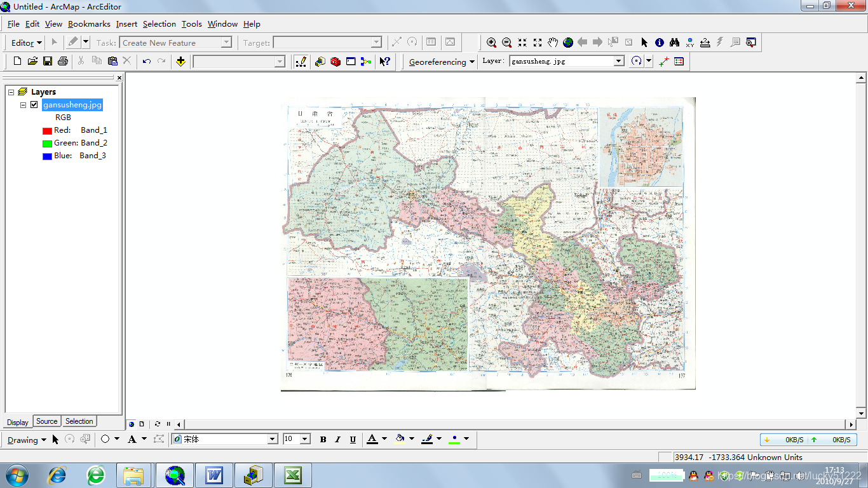The width and height of the screenshot is (868, 488).
Task: Open the Rotate tool dropdown arrow
Action: [x=649, y=62]
